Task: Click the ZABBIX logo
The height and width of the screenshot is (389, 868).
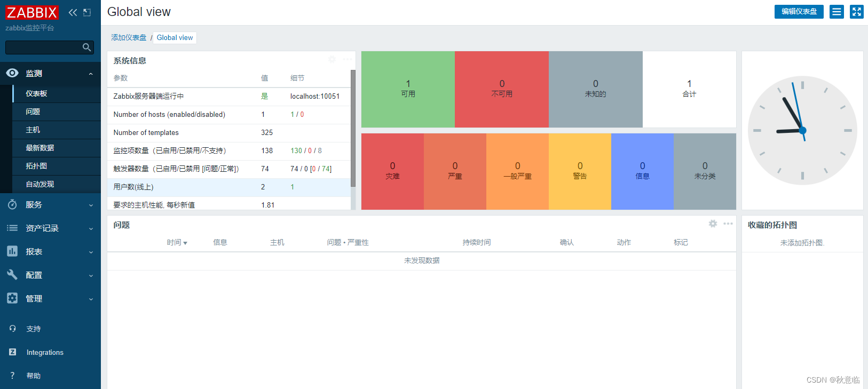Action: pyautogui.click(x=31, y=12)
